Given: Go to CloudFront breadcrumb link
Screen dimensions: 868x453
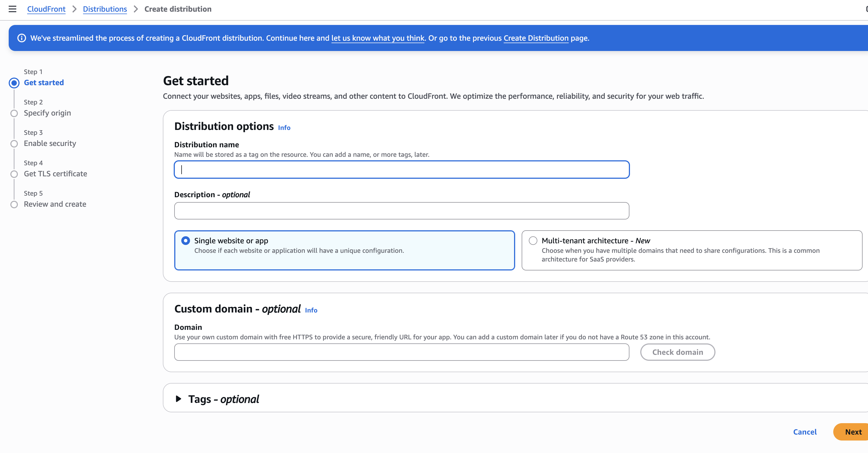Looking at the screenshot, I should point(46,9).
